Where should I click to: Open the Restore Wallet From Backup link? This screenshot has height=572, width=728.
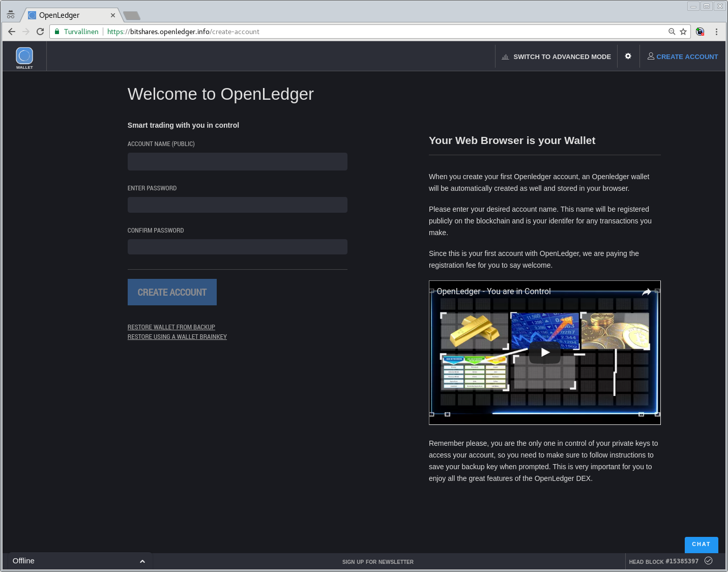pyautogui.click(x=171, y=327)
